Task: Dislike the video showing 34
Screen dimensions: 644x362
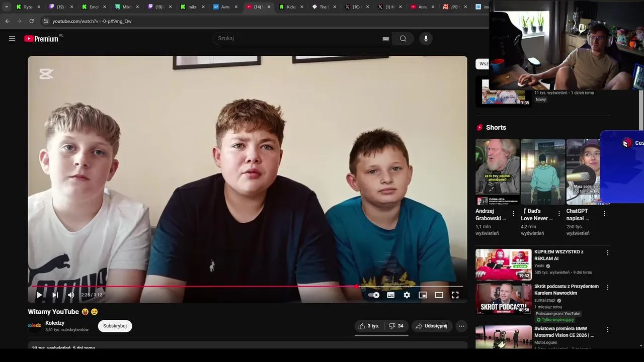Action: point(396,326)
